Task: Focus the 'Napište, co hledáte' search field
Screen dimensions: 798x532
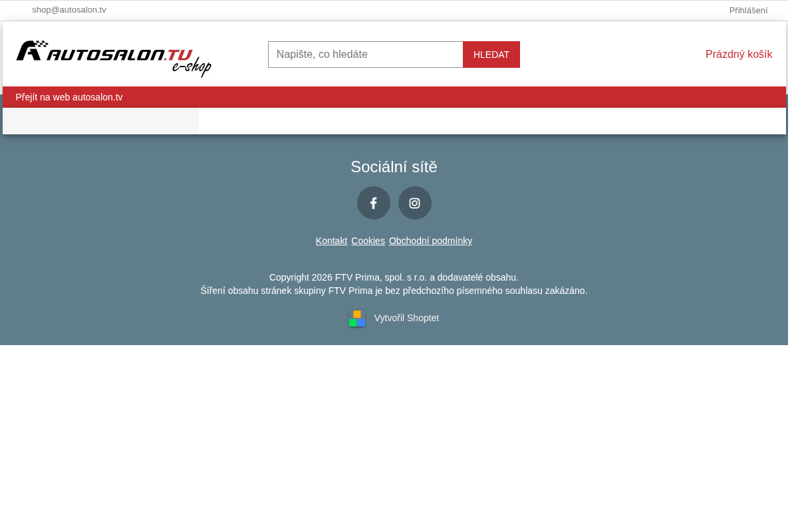Action: [x=366, y=55]
